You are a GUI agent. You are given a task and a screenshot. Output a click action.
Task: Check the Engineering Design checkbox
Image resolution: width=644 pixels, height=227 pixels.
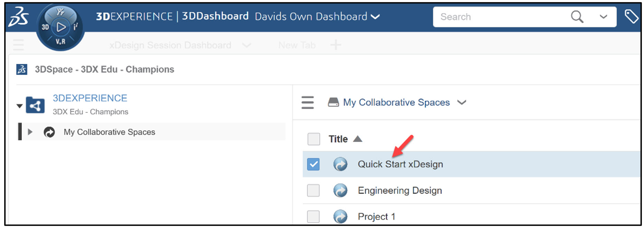click(x=313, y=190)
